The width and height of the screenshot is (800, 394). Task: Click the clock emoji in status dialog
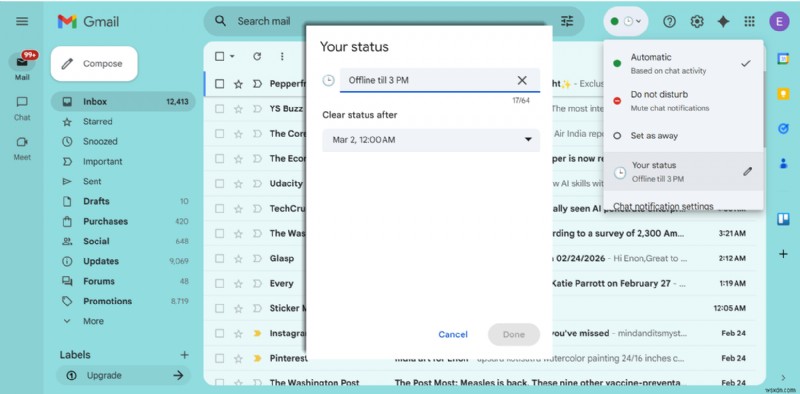coord(328,80)
